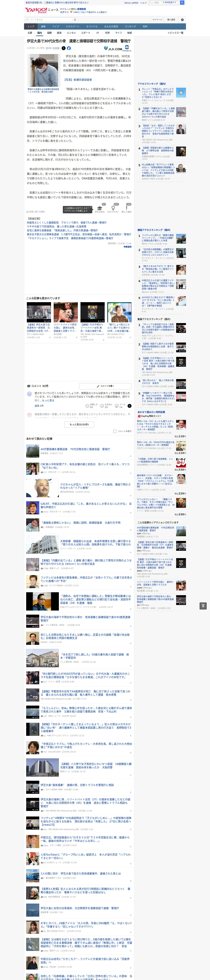Open the settings gear icon

click(x=182, y=20)
